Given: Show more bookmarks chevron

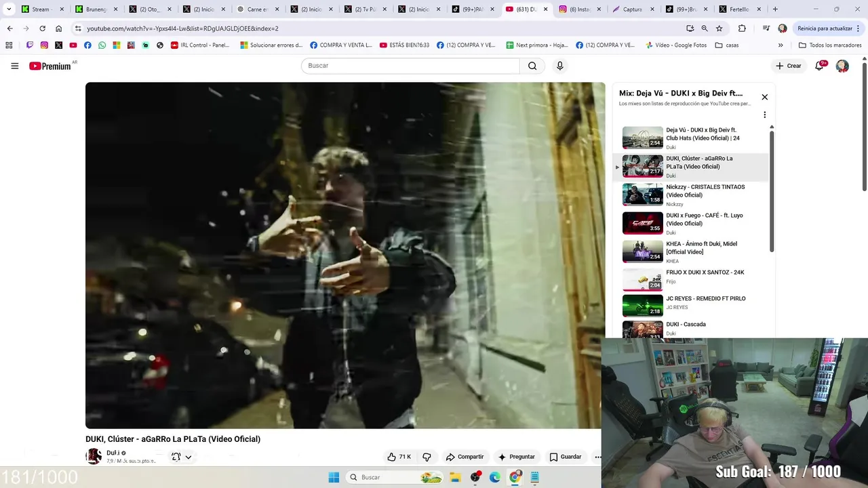Looking at the screenshot, I should click(x=780, y=45).
